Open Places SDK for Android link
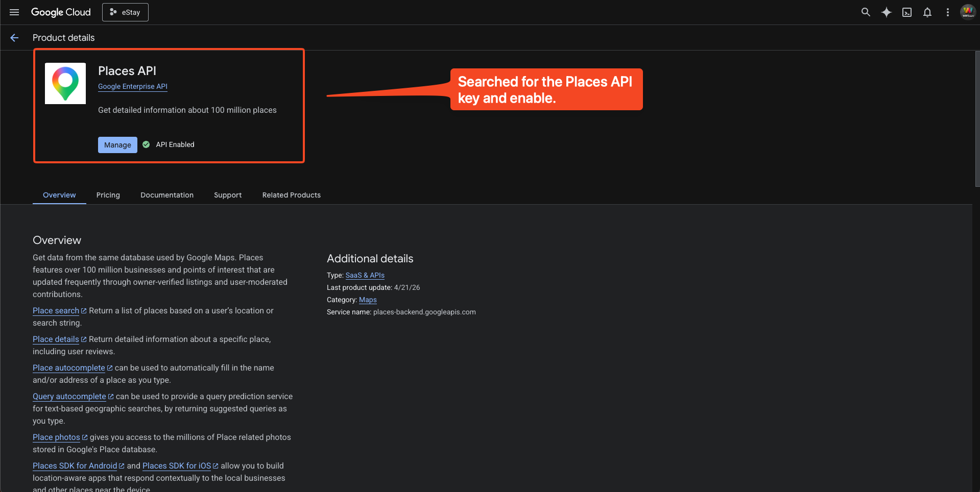 (x=75, y=466)
